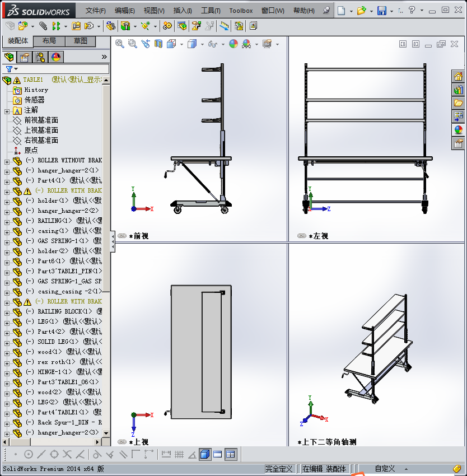
Task: Select the FeatureManager design tree tab icon
Action: click(x=9, y=57)
